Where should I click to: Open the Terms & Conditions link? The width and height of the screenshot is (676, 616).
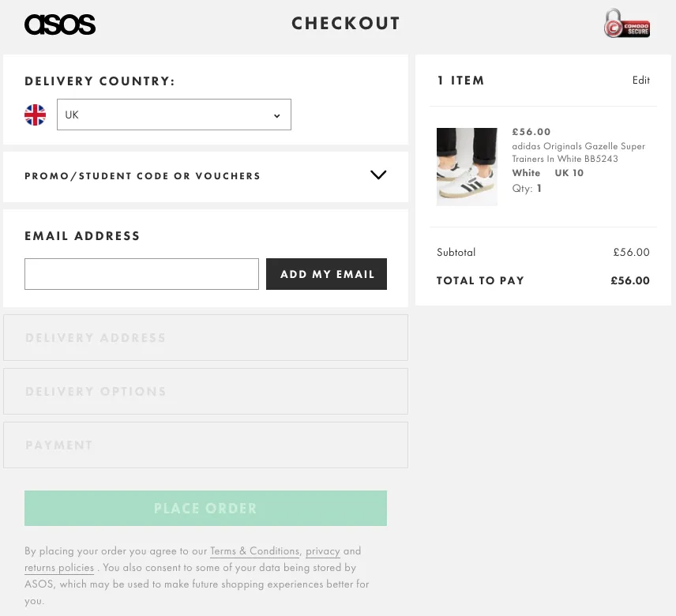point(254,551)
